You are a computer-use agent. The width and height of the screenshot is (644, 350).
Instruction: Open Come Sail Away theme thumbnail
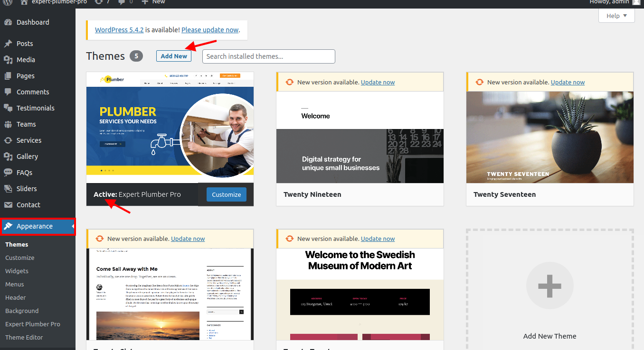coord(170,294)
